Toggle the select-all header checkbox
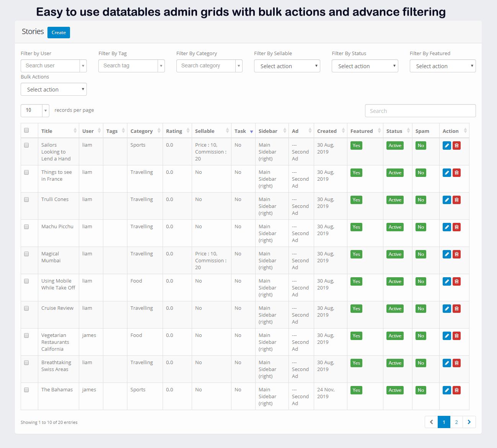 tap(26, 131)
